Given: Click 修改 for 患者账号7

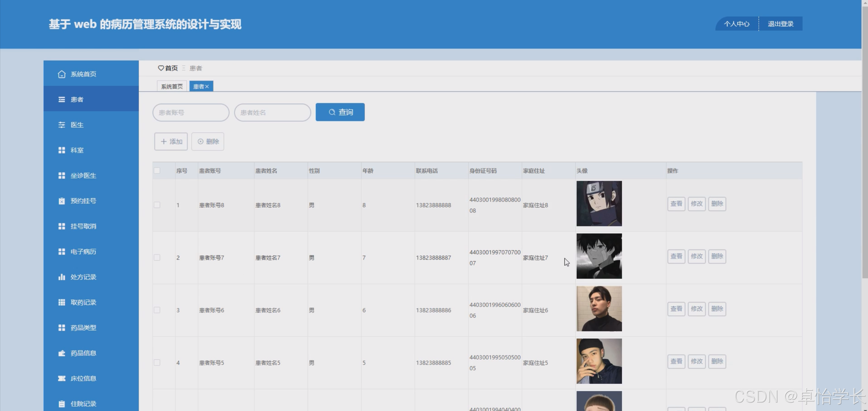Looking at the screenshot, I should pos(697,256).
